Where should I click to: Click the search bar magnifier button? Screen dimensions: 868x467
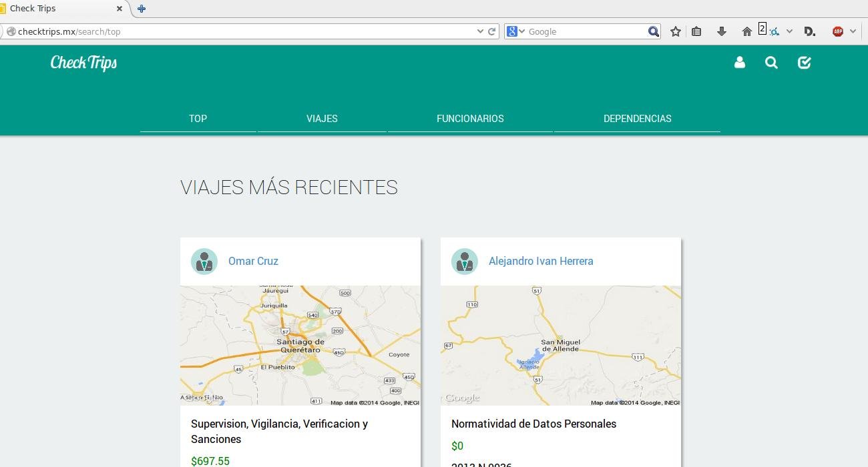pyautogui.click(x=654, y=31)
